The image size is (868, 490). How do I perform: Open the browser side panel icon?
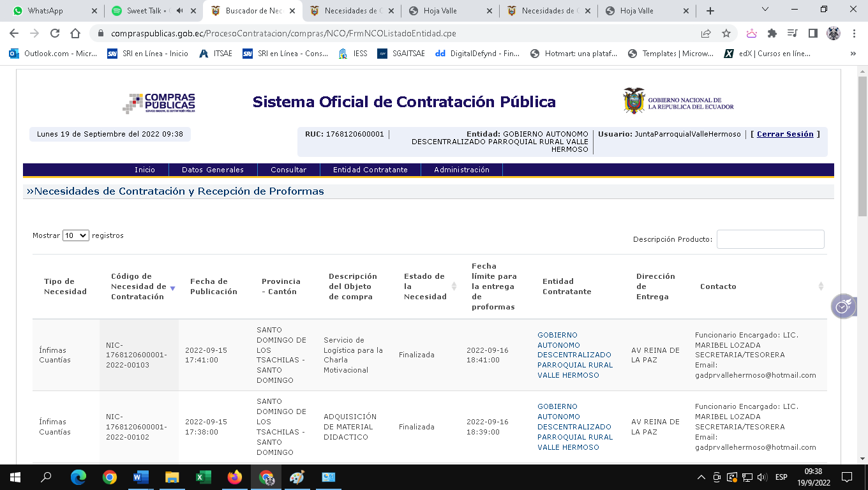pyautogui.click(x=812, y=34)
